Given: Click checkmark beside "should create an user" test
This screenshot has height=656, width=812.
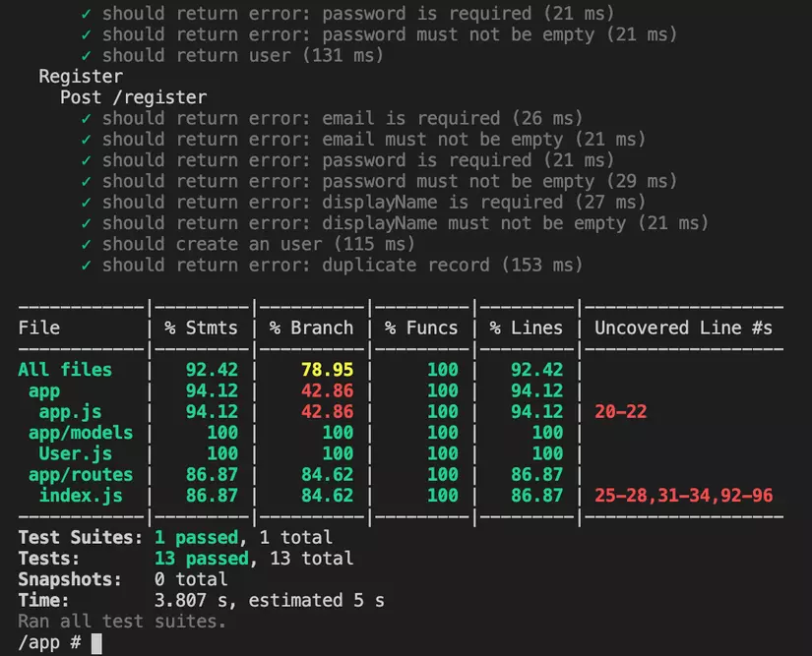Looking at the screenshot, I should coord(85,244).
